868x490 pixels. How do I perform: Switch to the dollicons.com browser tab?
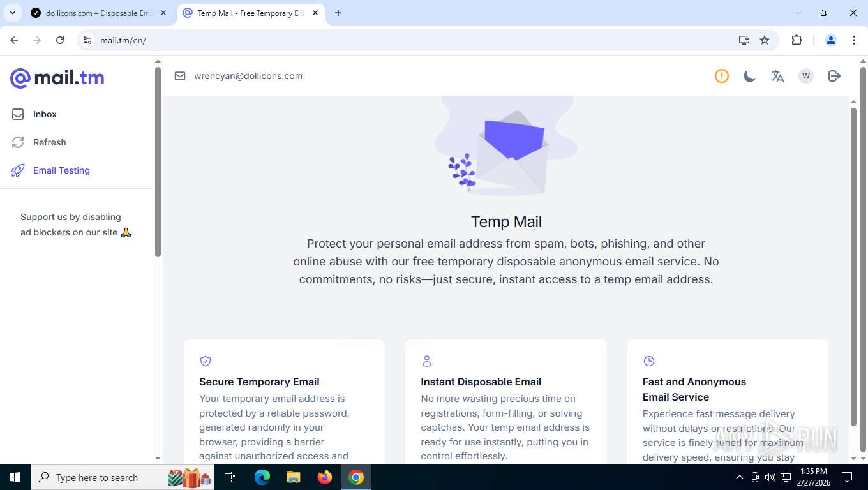(99, 13)
